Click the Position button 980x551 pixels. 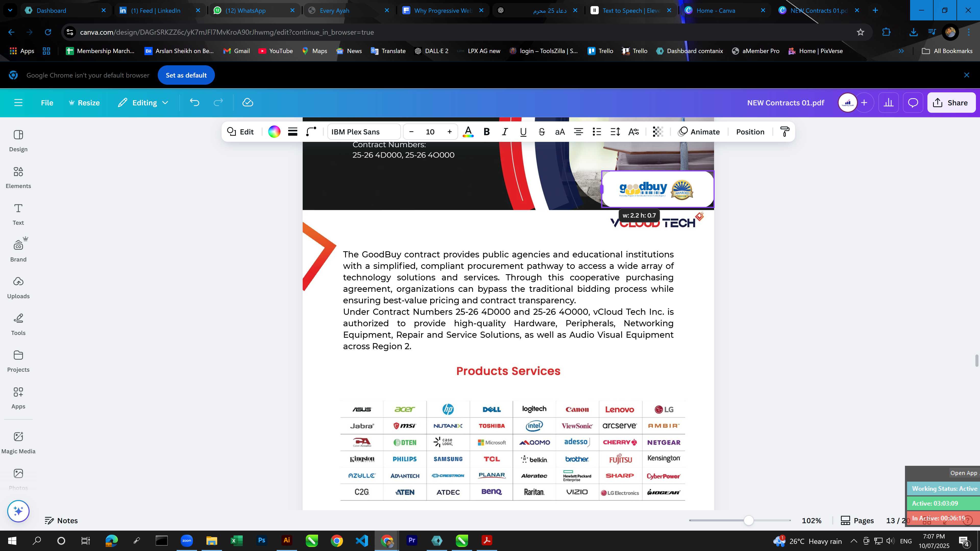pyautogui.click(x=750, y=132)
